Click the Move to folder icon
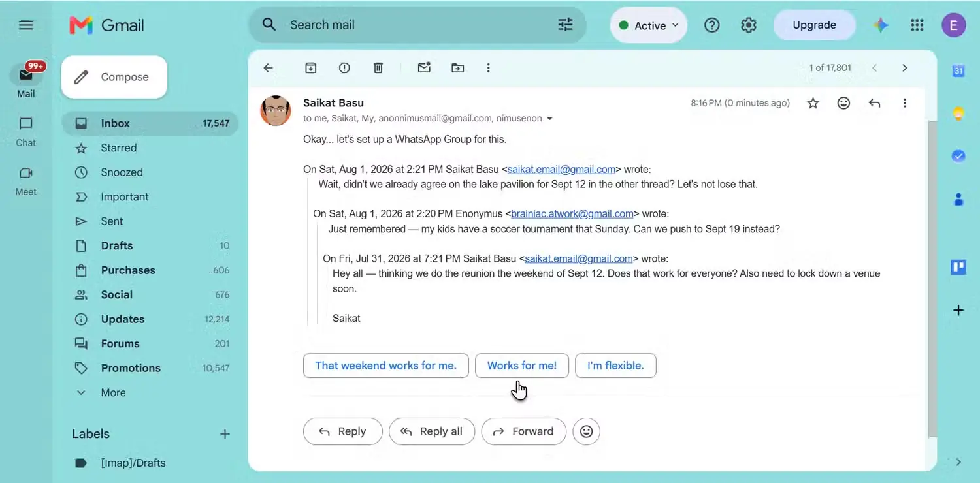 (458, 68)
